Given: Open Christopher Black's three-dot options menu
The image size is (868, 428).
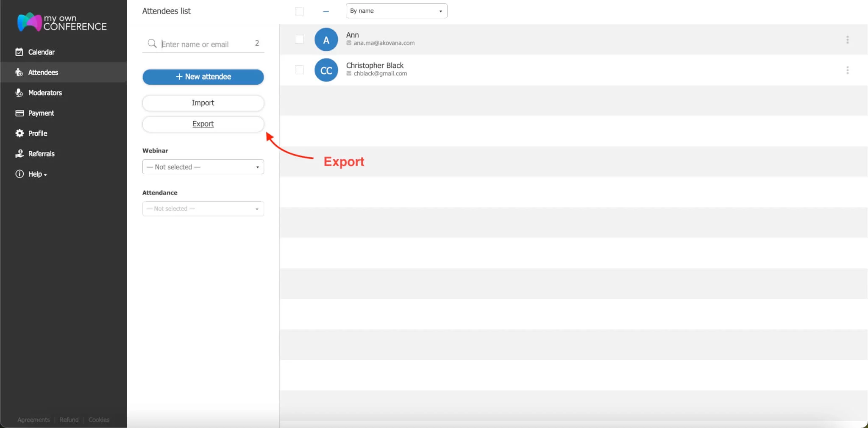Looking at the screenshot, I should click(x=847, y=70).
